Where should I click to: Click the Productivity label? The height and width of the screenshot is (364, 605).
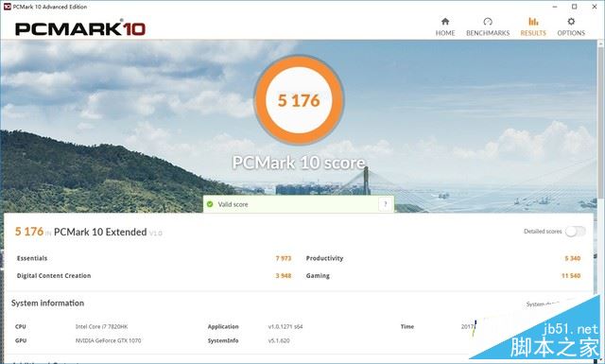click(x=324, y=258)
